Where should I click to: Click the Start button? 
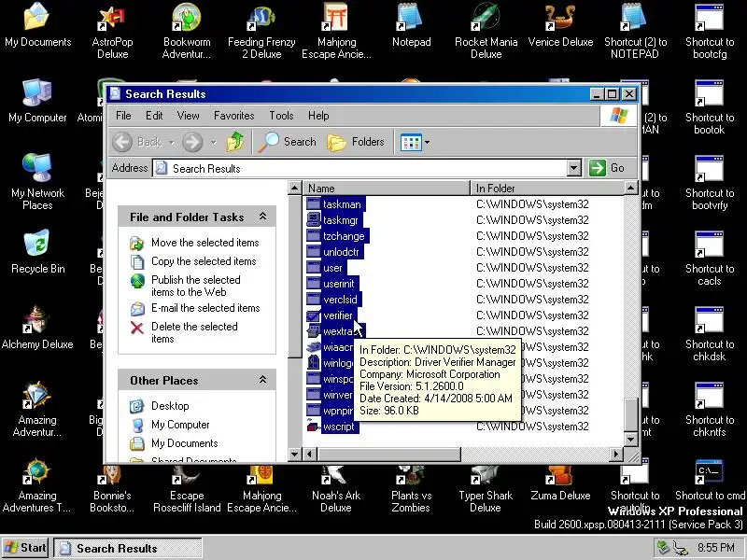[x=25, y=548]
